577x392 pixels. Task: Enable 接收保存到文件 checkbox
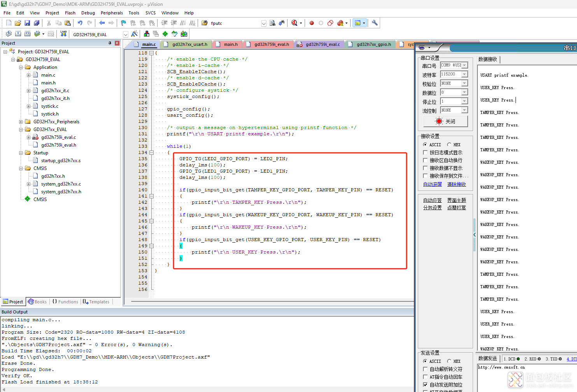point(425,176)
